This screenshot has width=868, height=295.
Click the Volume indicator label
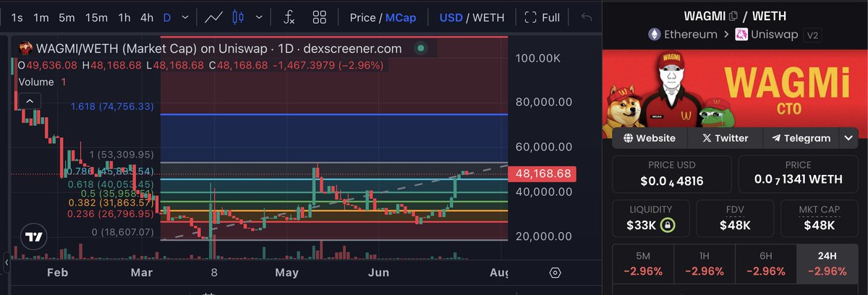pyautogui.click(x=36, y=82)
